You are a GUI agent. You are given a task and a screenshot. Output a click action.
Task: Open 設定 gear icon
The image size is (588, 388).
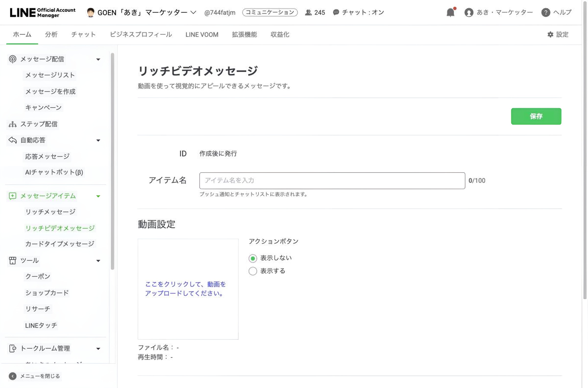550,35
